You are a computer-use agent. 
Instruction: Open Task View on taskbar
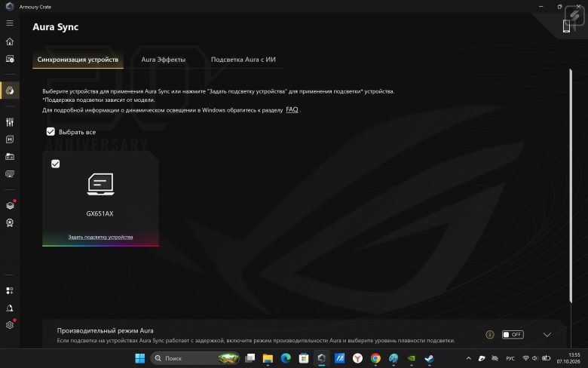pyautogui.click(x=250, y=358)
